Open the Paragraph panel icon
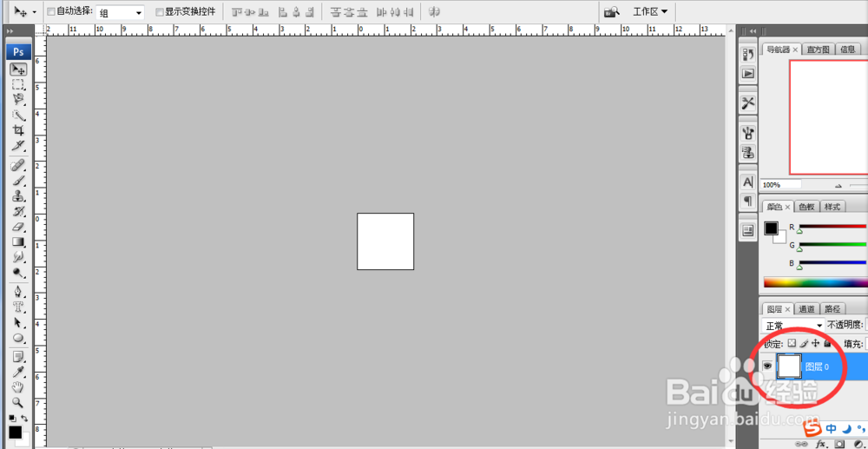This screenshot has width=868, height=449. pyautogui.click(x=748, y=200)
